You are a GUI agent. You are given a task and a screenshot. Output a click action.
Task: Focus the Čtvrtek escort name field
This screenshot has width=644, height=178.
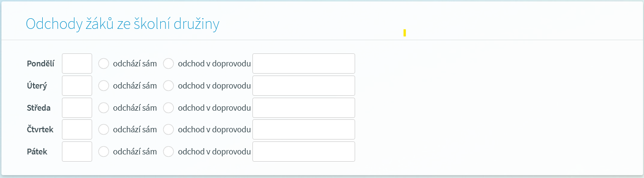(x=304, y=129)
